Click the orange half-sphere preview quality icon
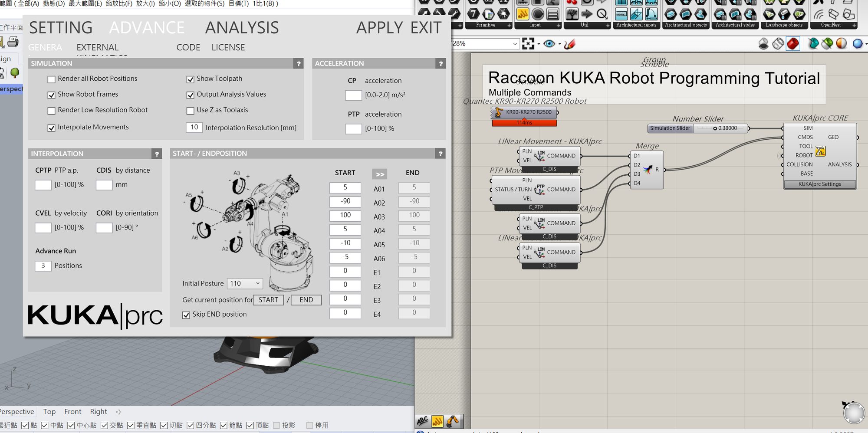This screenshot has width=868, height=433. tap(842, 43)
